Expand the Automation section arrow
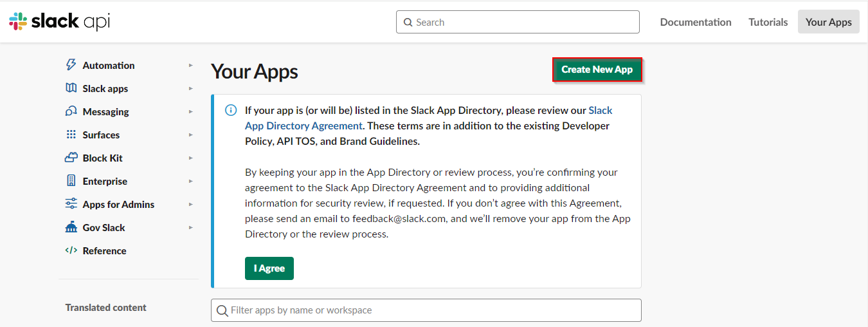The height and width of the screenshot is (327, 868). pyautogui.click(x=191, y=65)
